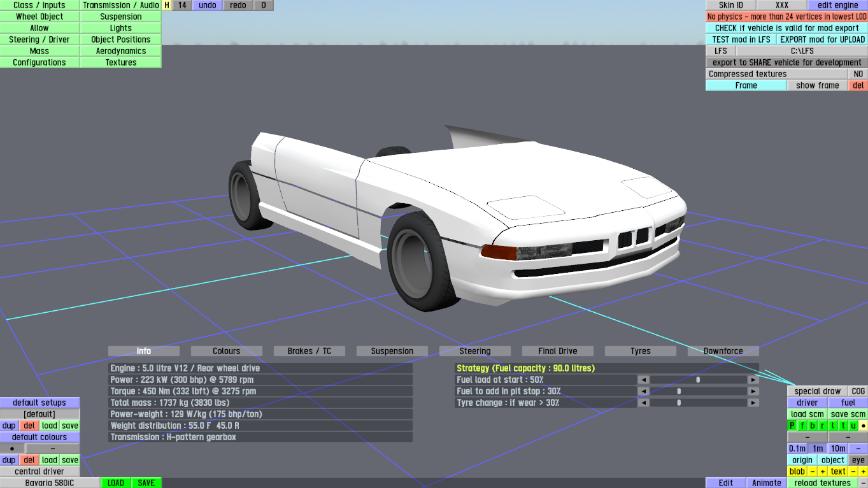Image resolution: width=868 pixels, height=488 pixels.
Task: Click the reload textures button
Action: tap(823, 483)
